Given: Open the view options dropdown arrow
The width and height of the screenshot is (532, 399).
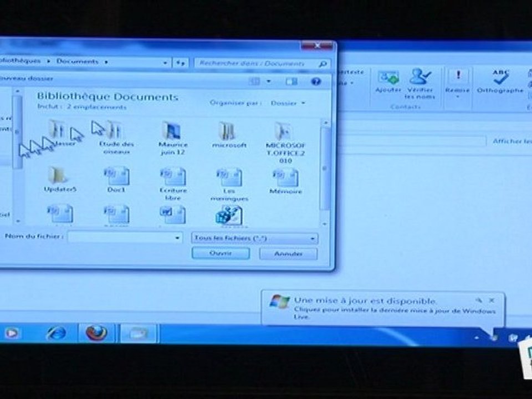Looking at the screenshot, I should pyautogui.click(x=269, y=81).
